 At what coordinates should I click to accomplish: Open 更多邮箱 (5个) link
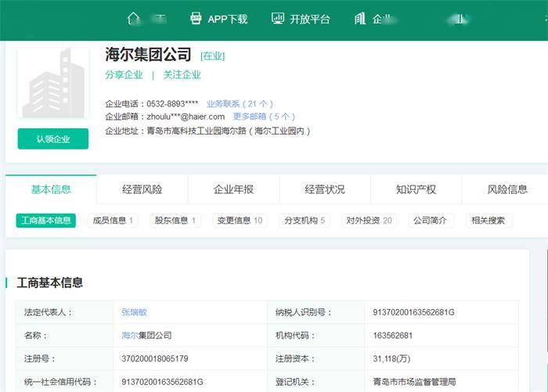[265, 117]
